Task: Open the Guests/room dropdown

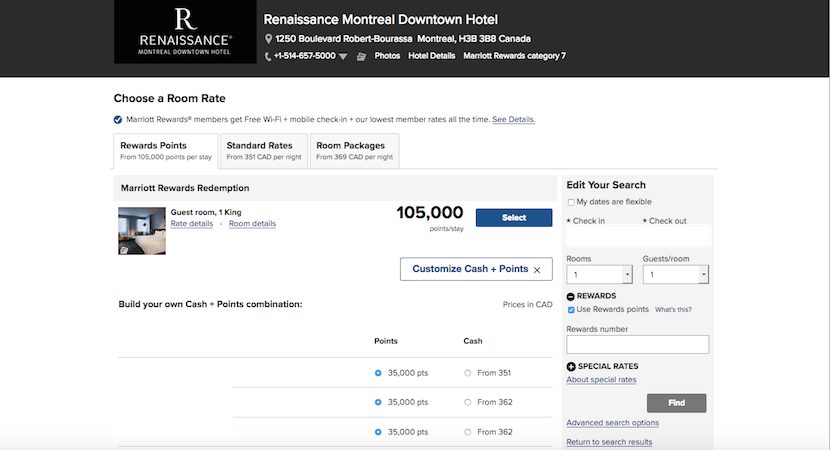Action: click(675, 274)
